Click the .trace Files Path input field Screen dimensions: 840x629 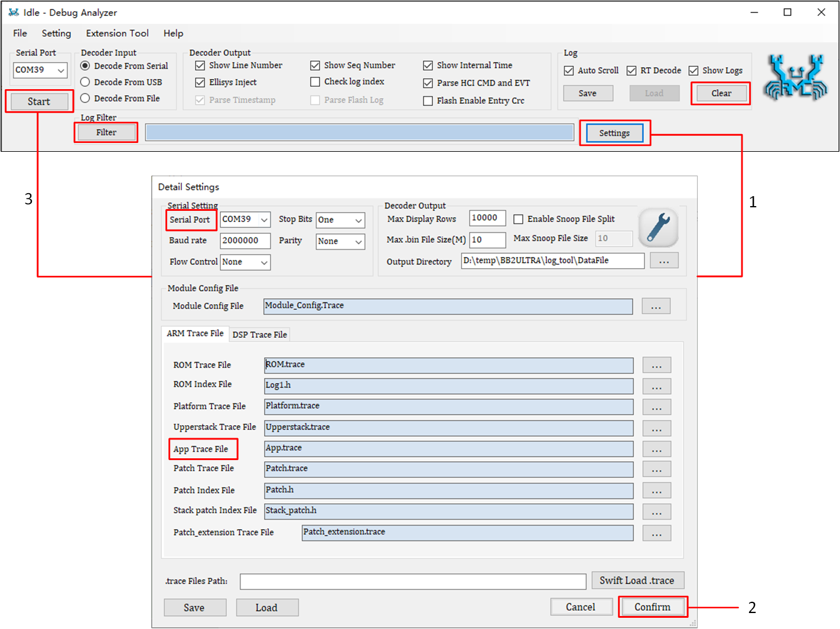[x=412, y=582]
